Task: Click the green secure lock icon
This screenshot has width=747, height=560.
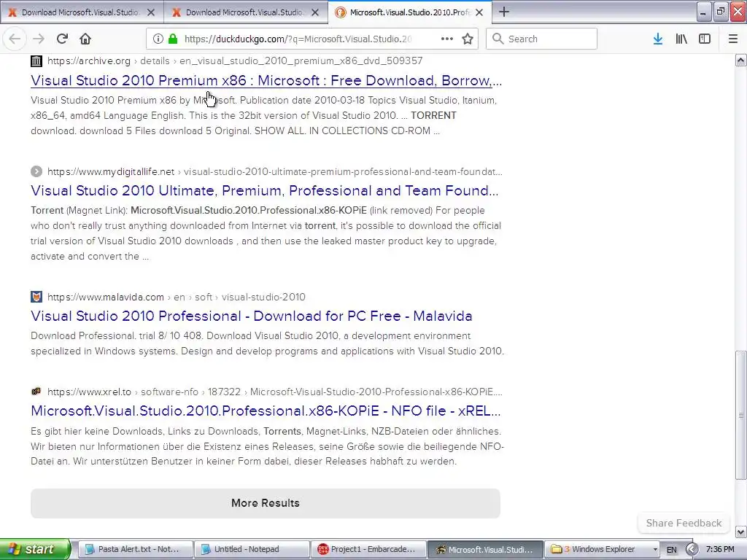Action: [x=173, y=39]
